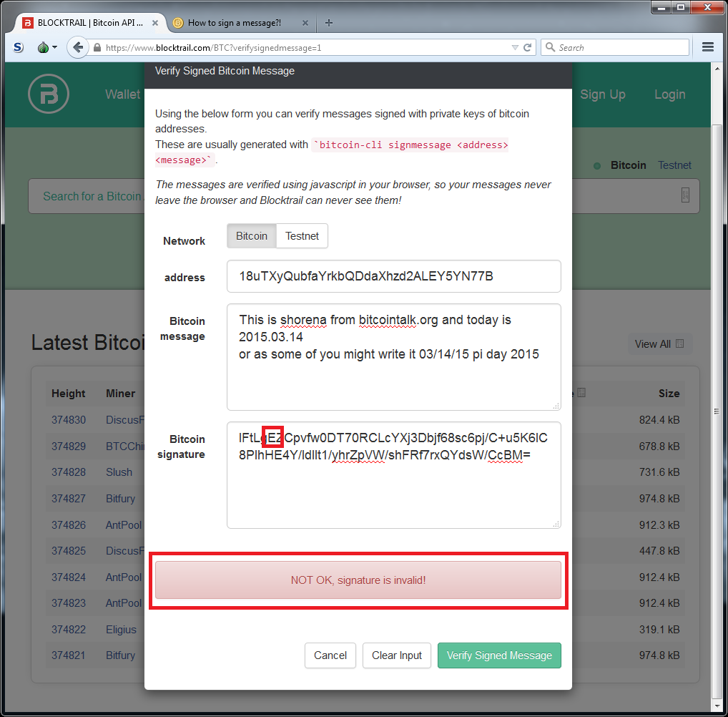Image resolution: width=728 pixels, height=717 pixels.
Task: Select the Bitcoin network toggle in dialog
Action: pos(252,236)
